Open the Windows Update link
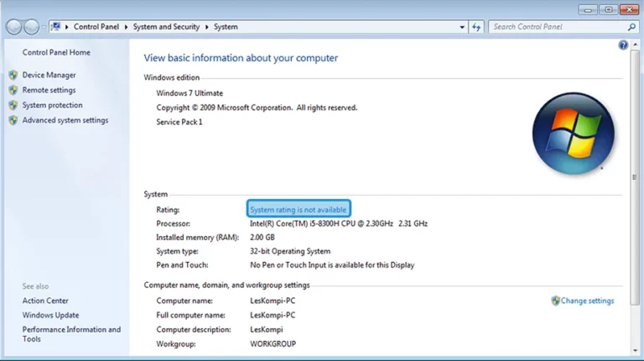The image size is (644, 361). pos(50,316)
